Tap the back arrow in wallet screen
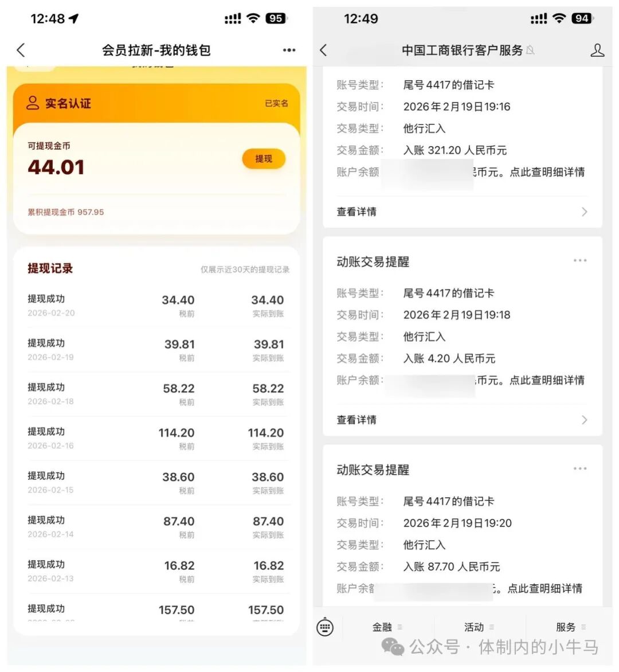Screen dimensions: 619x672 tap(21, 50)
